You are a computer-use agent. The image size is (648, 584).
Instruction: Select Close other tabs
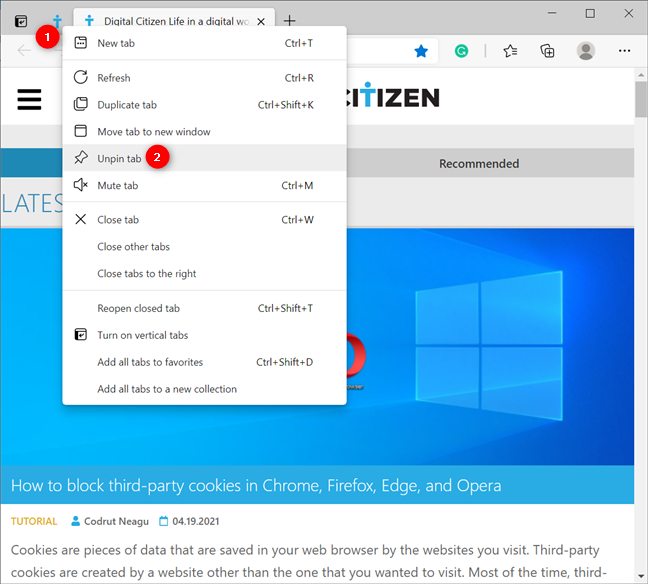pyautogui.click(x=204, y=246)
